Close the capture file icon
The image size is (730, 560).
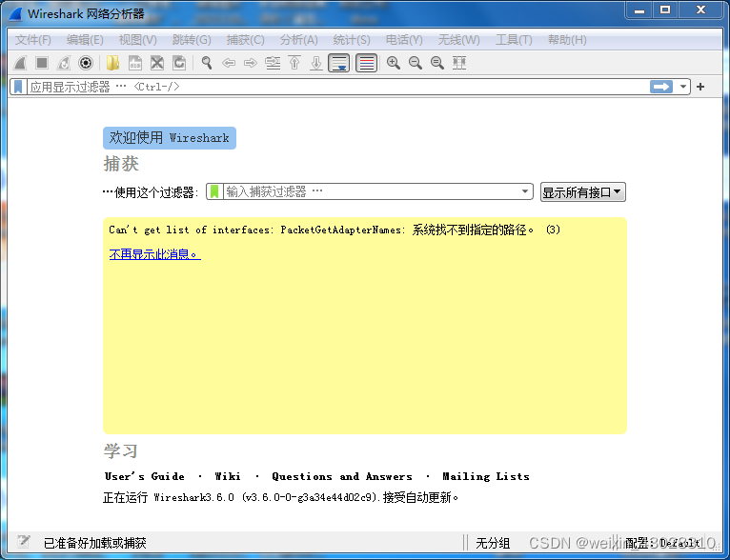tap(157, 63)
